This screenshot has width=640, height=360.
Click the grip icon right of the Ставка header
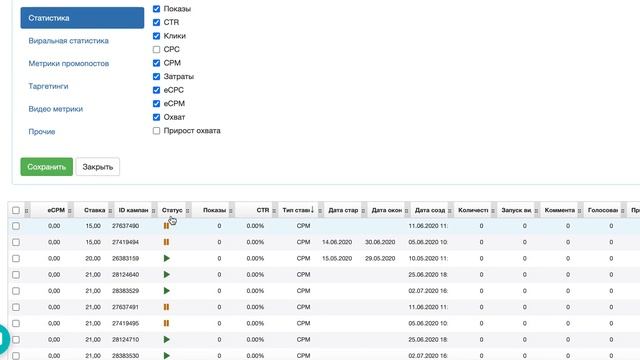click(110, 211)
